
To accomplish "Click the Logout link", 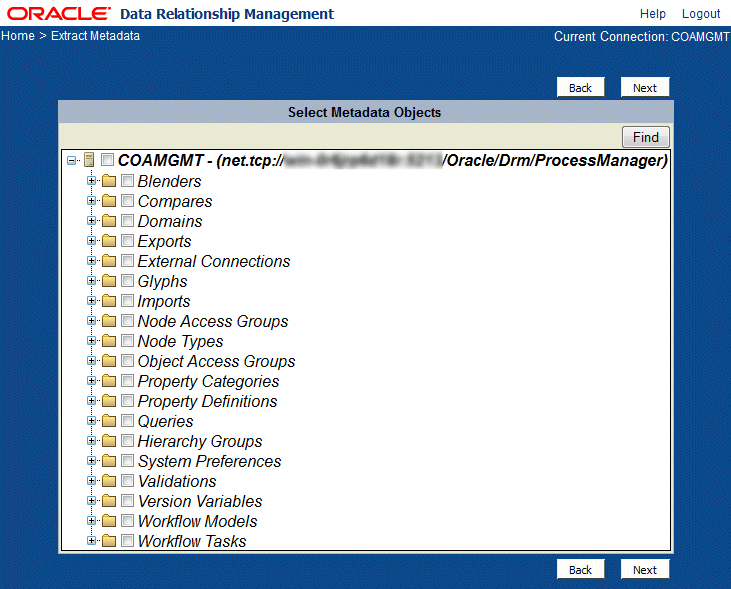I will tap(701, 14).
